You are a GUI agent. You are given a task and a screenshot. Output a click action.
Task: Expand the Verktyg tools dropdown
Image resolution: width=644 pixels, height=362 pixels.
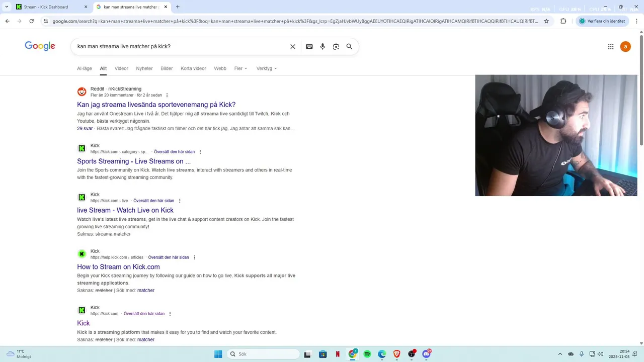tap(267, 68)
